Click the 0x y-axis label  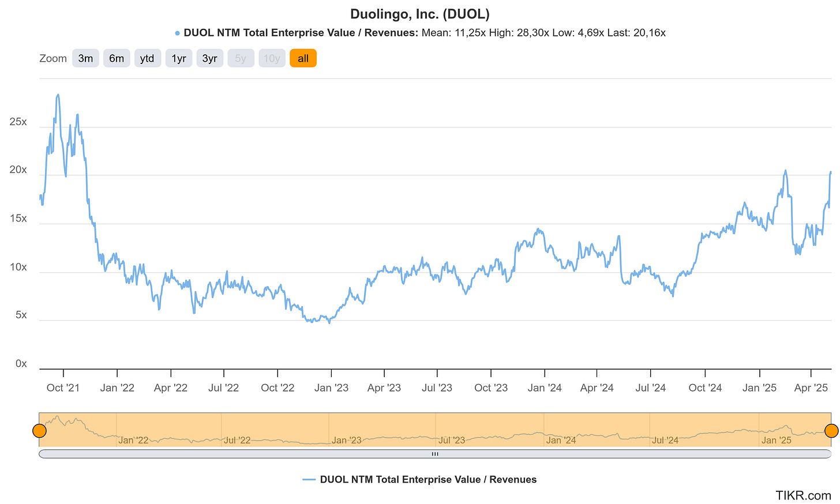pyautogui.click(x=21, y=363)
